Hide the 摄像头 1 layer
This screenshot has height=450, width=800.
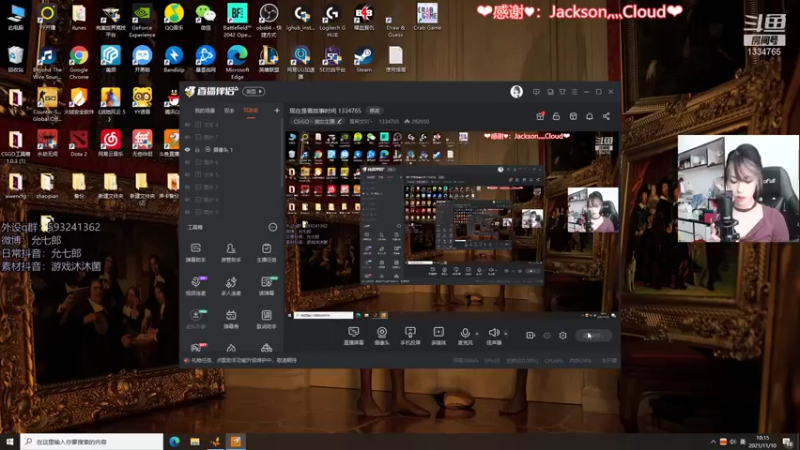click(x=187, y=149)
